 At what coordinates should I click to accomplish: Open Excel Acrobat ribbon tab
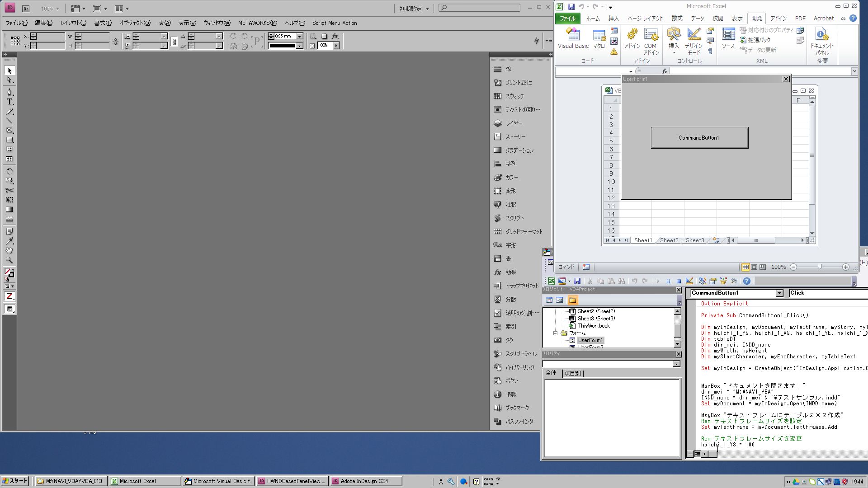click(824, 19)
